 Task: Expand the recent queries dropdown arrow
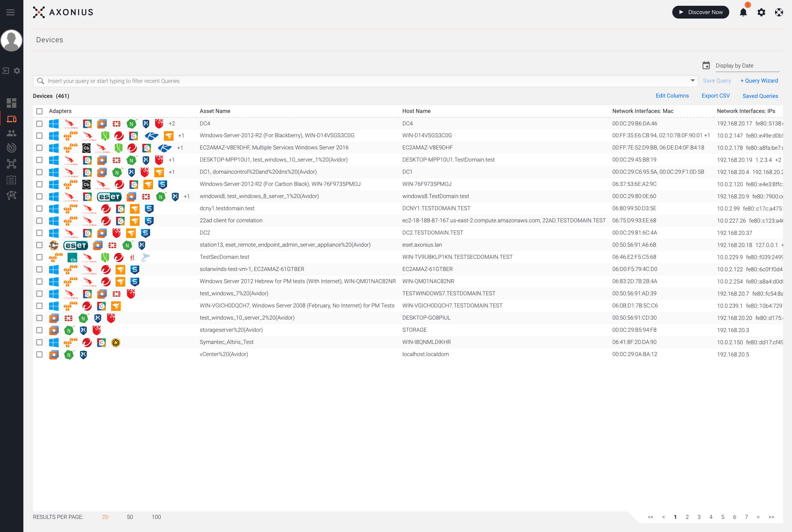[x=692, y=81]
